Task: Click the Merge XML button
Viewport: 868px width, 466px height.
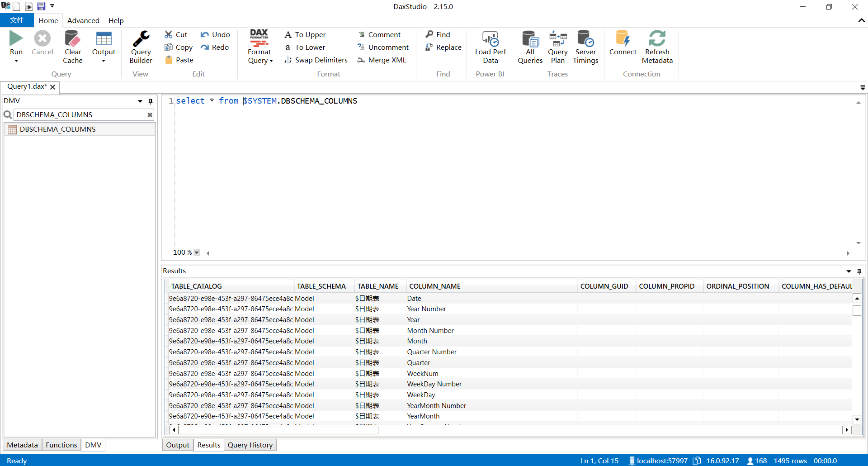Action: click(x=382, y=60)
